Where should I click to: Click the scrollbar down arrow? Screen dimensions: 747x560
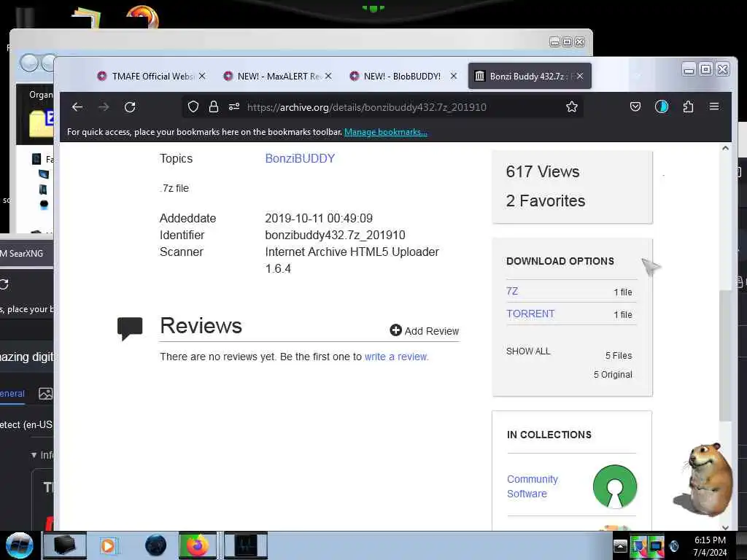point(725,527)
